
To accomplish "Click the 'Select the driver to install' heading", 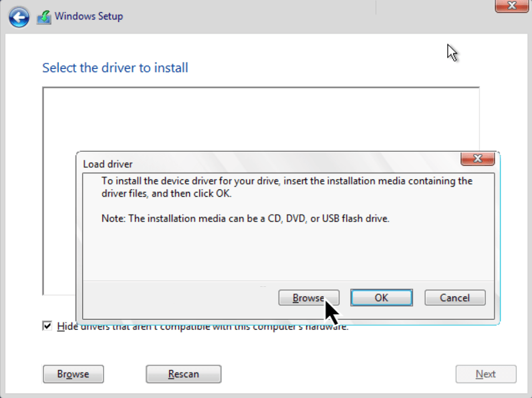I will click(x=115, y=68).
